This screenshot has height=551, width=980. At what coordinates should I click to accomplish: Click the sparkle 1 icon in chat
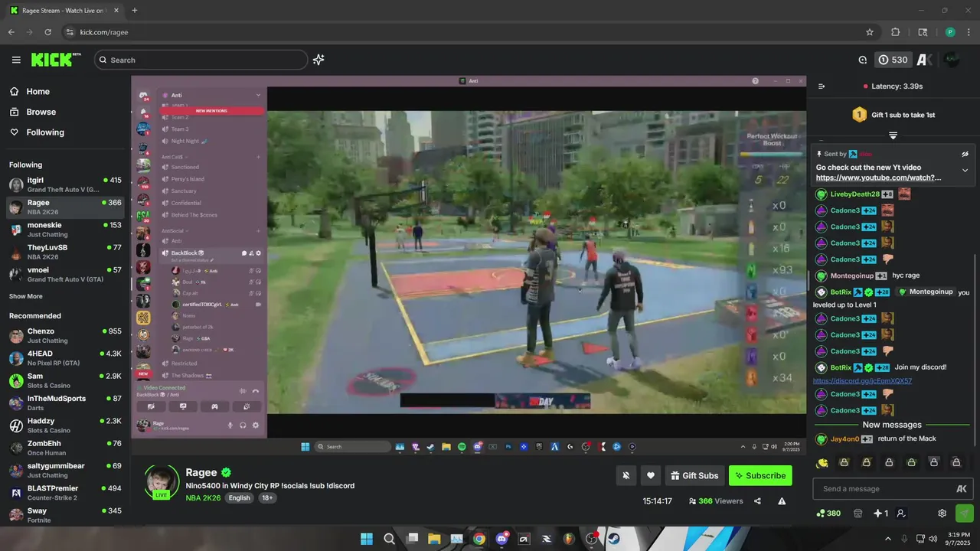(881, 514)
